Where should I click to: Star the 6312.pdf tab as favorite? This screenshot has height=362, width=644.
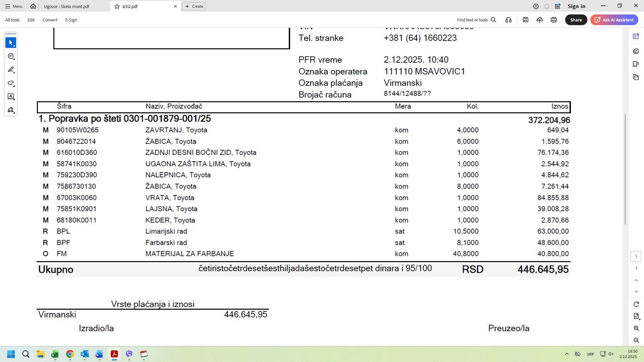(x=117, y=6)
